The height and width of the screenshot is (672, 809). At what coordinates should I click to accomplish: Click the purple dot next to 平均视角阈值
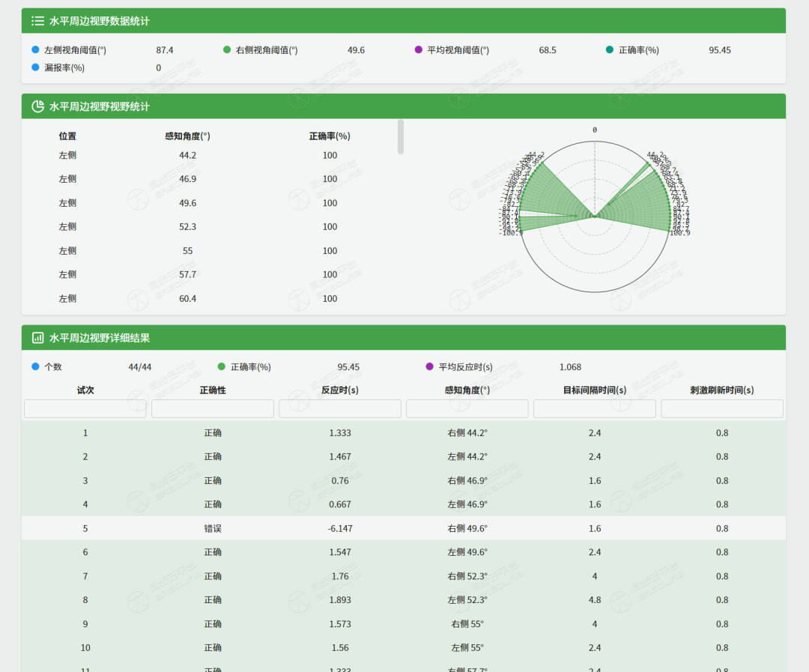click(419, 49)
